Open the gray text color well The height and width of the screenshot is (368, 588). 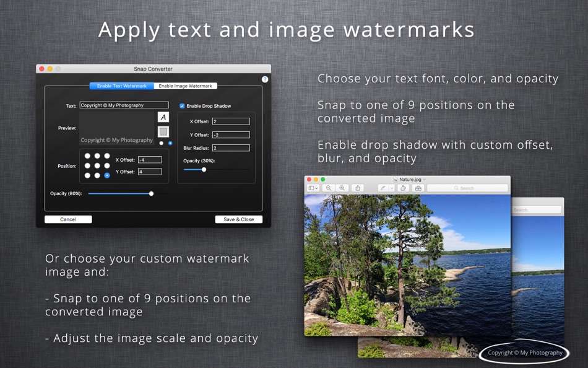(163, 131)
